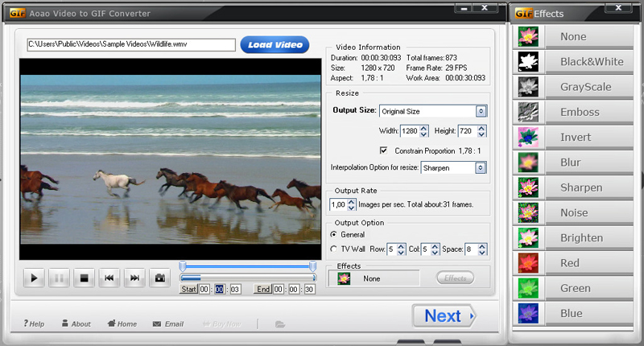Open the About link
This screenshot has width=644, height=346.
click(76, 323)
